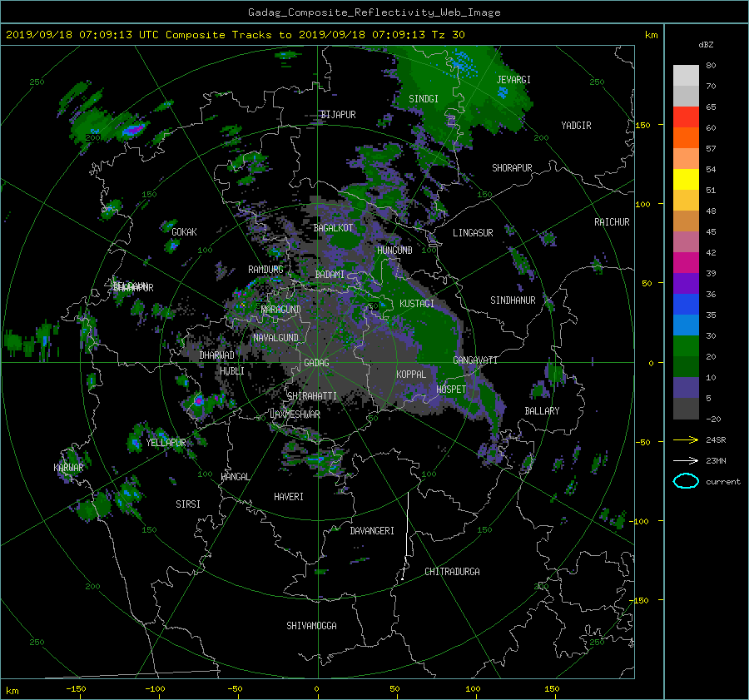
Task: Select the NAVALGUND label
Action: 275,338
